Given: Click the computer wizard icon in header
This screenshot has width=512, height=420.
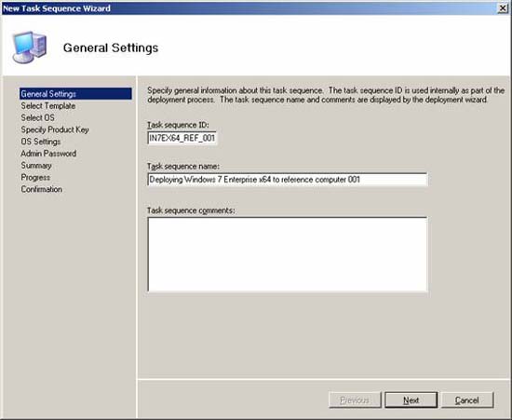Looking at the screenshot, I should point(30,47).
